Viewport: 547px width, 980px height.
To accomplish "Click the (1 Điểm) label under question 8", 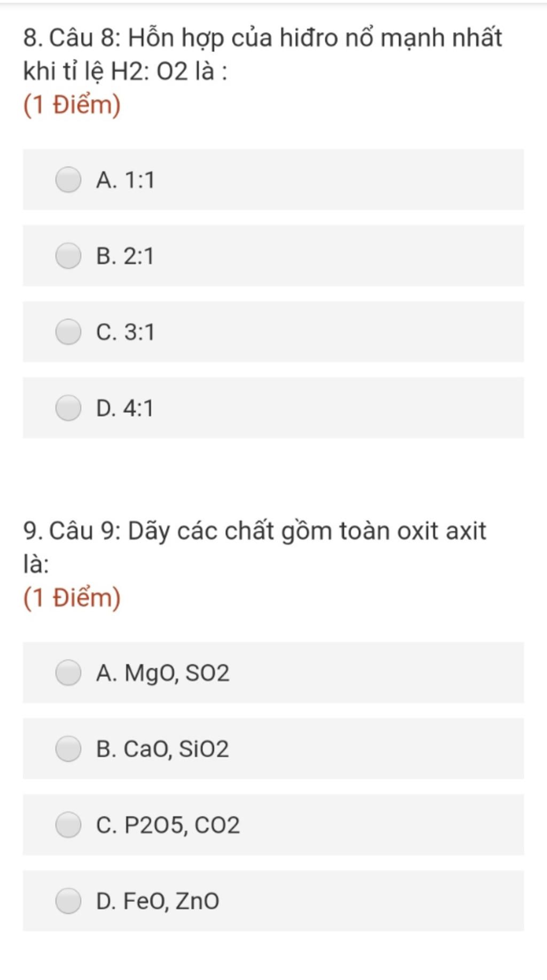I will coord(72,105).
